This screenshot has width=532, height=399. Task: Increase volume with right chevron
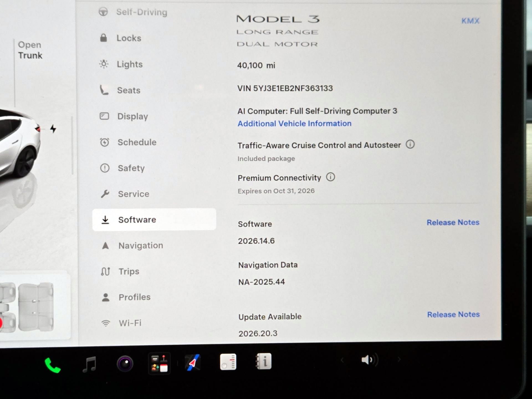[x=399, y=359]
